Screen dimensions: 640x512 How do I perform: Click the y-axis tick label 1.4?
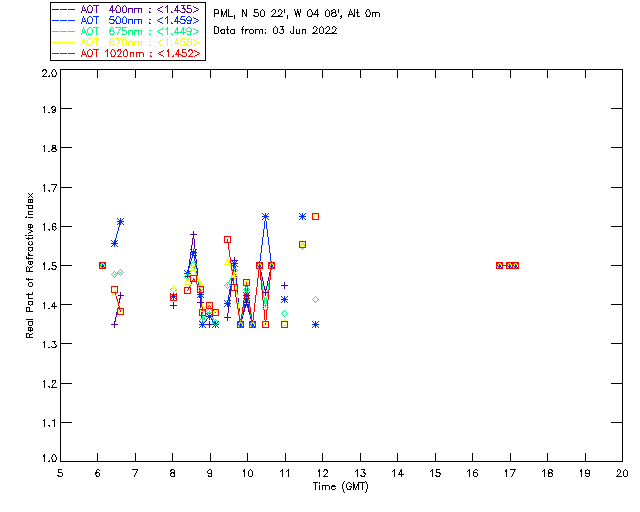49,305
